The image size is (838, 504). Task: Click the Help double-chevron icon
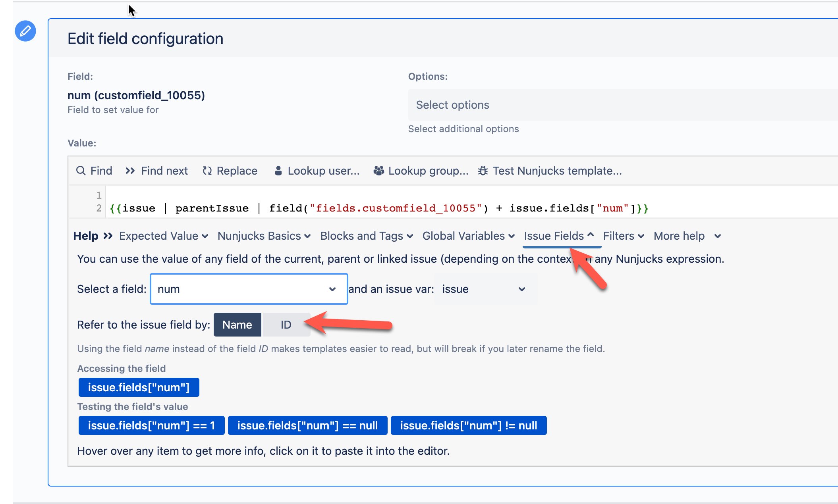click(108, 236)
